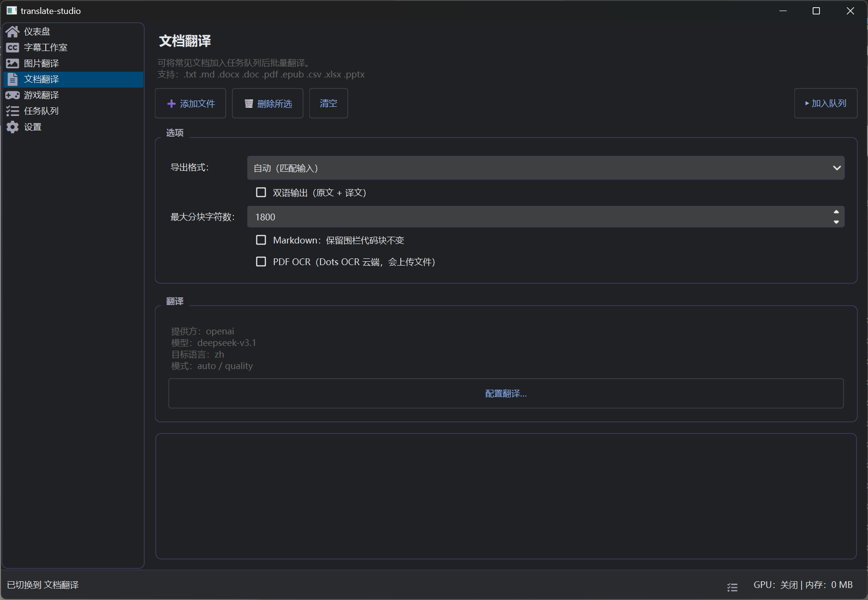Click the 游戏翻译 gamepad icon
Viewport: 868px width, 600px height.
click(13, 95)
